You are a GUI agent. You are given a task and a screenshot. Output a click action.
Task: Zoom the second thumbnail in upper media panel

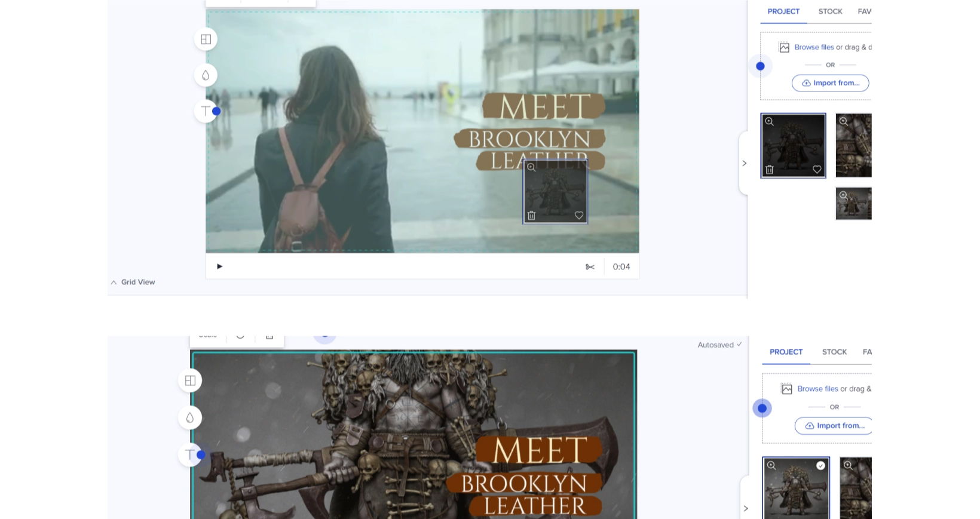(844, 121)
